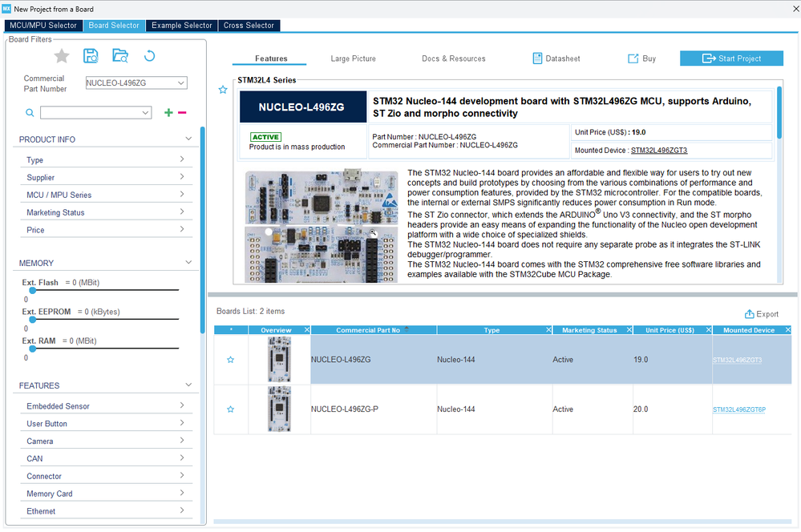The height and width of the screenshot is (532, 801).
Task: Adjust the Ext. Flash slider
Action: click(x=33, y=290)
